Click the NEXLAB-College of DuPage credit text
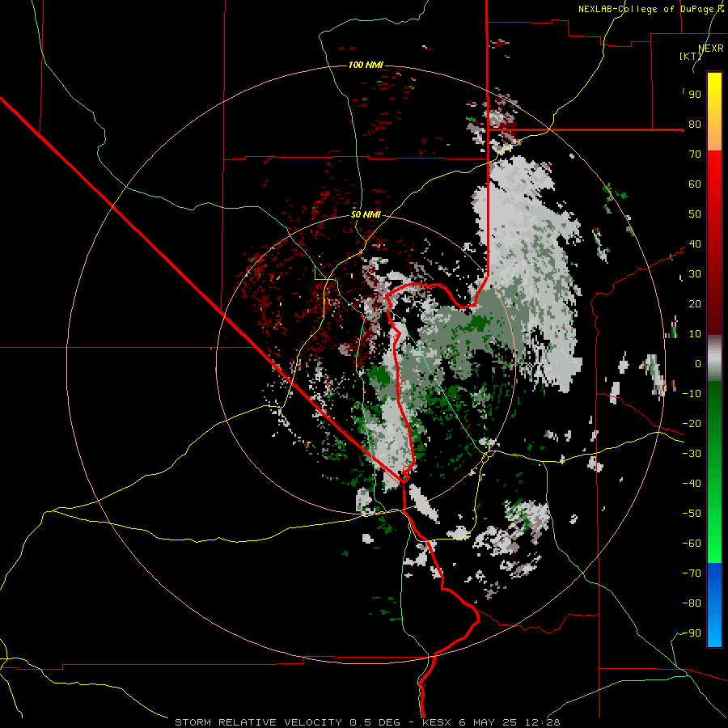The width and height of the screenshot is (728, 728). (650, 9)
